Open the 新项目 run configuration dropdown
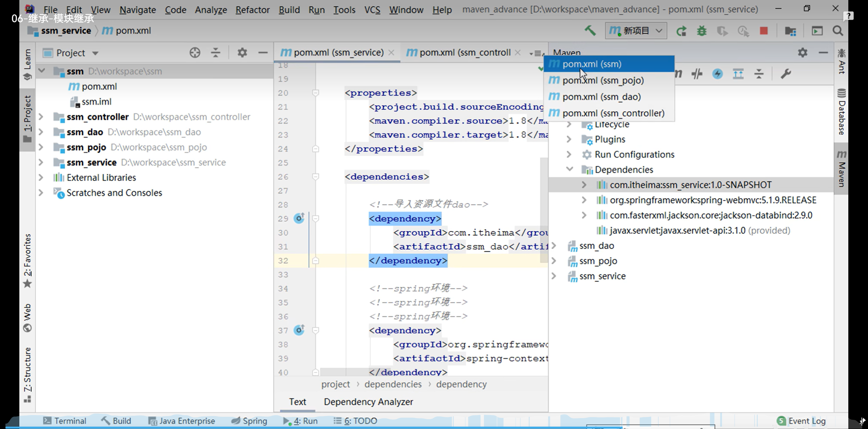The width and height of the screenshot is (868, 429). click(x=636, y=31)
